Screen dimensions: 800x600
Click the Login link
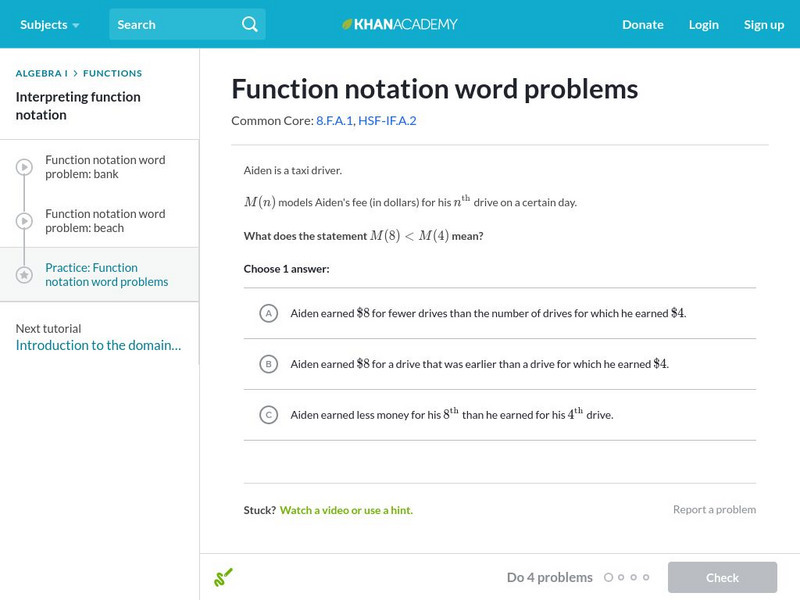pyautogui.click(x=704, y=24)
